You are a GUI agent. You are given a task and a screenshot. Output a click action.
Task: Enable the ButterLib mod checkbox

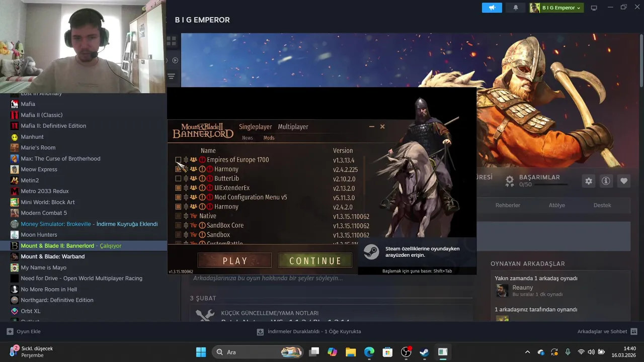coord(178,178)
